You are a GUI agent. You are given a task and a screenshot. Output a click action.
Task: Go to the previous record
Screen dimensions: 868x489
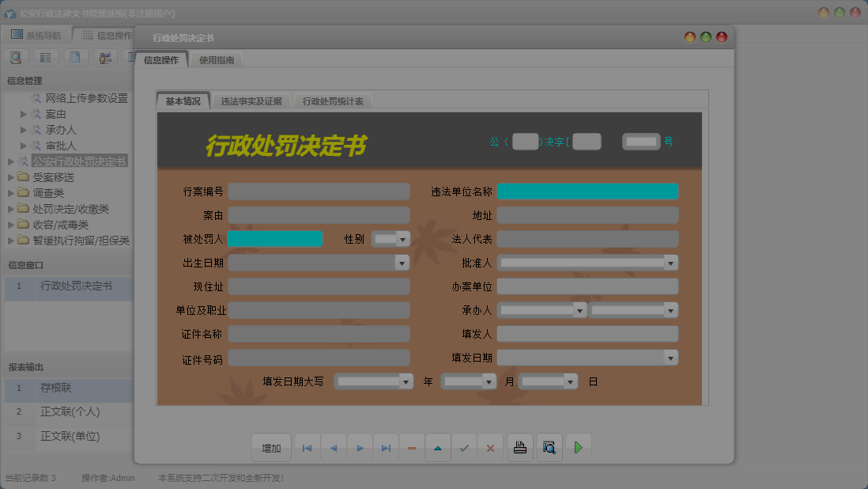(x=333, y=448)
